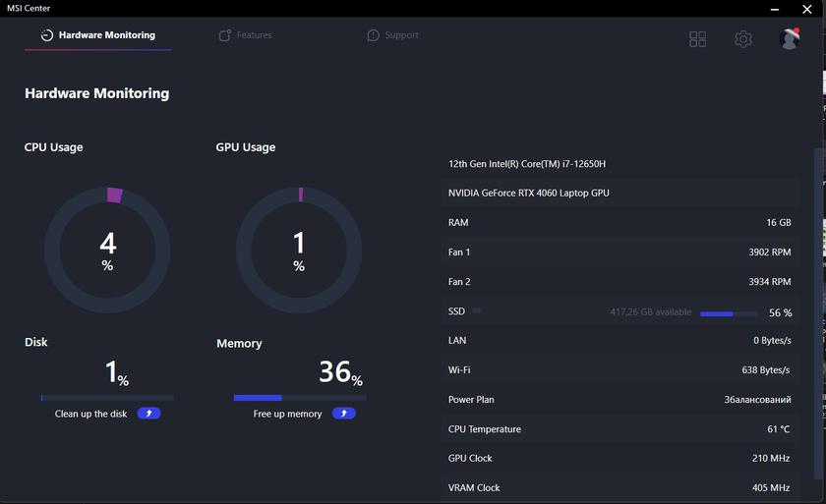Screen dimensions: 826x504
Task: Select the Hardware Monitoring tab
Action: 98,35
